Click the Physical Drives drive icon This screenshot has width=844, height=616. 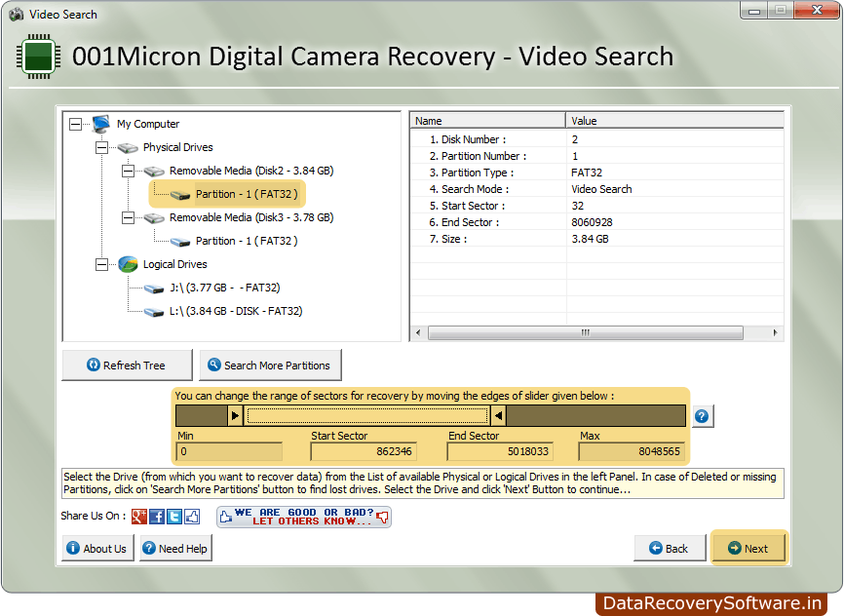pyautogui.click(x=128, y=147)
